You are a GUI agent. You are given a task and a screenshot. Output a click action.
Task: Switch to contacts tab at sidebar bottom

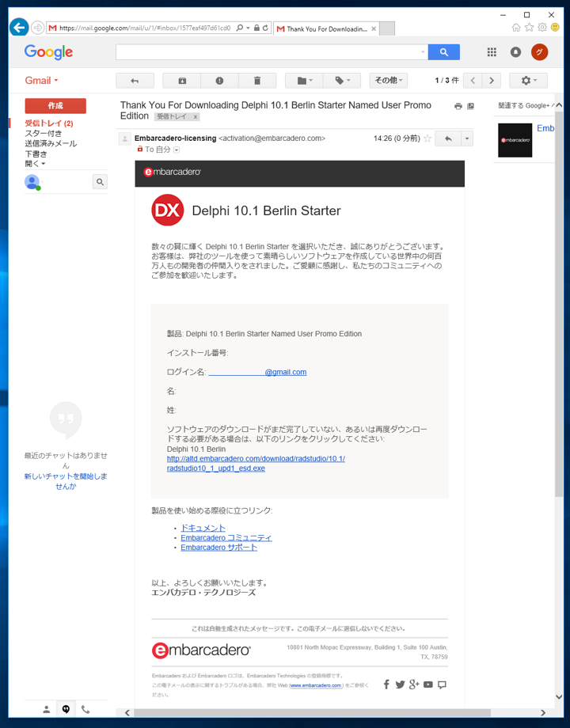47,710
